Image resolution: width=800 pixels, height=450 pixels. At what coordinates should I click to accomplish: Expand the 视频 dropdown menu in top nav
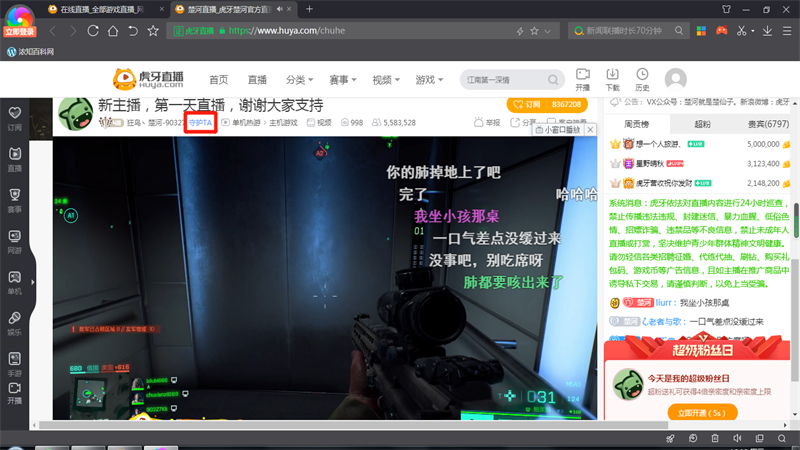[x=386, y=80]
